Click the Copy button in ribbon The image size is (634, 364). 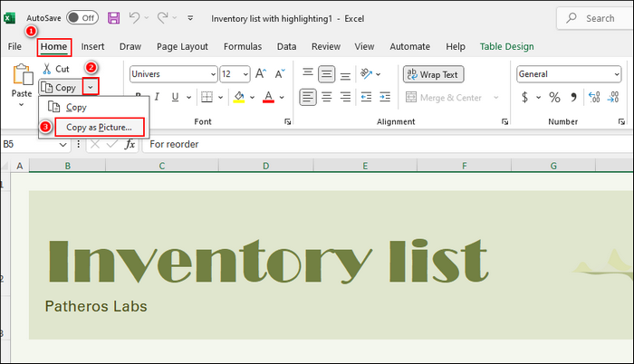61,87
